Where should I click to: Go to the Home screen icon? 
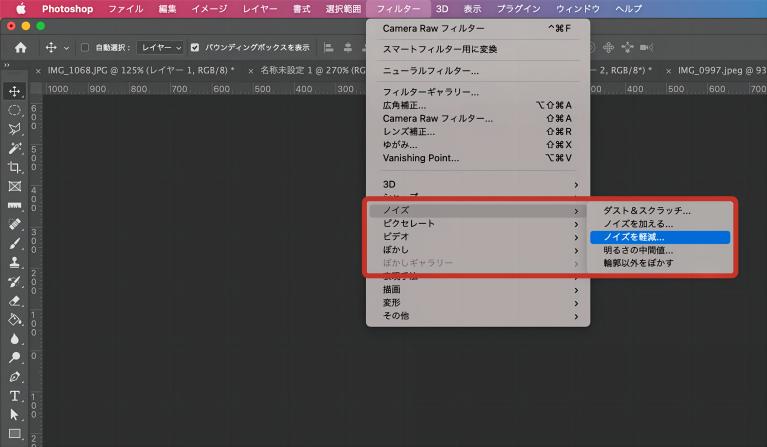[x=21, y=47]
